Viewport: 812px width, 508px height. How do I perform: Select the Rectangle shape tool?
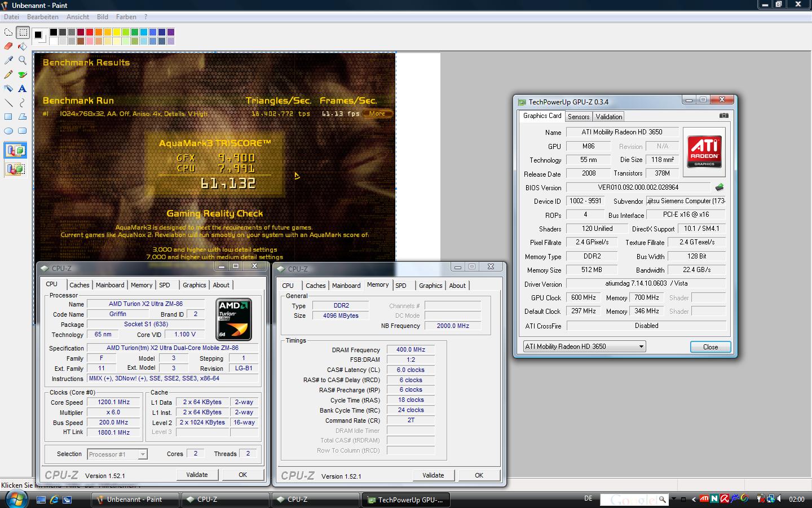[8, 117]
